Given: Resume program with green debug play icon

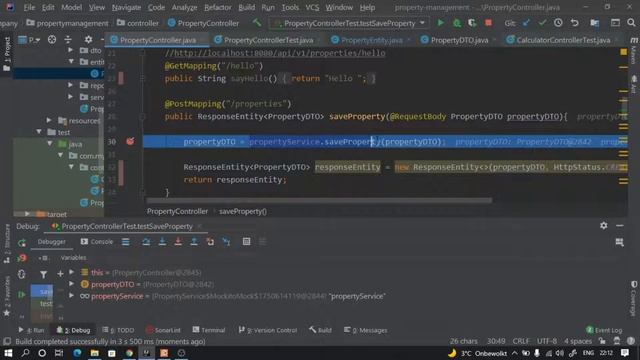Looking at the screenshot, I should pos(22,294).
